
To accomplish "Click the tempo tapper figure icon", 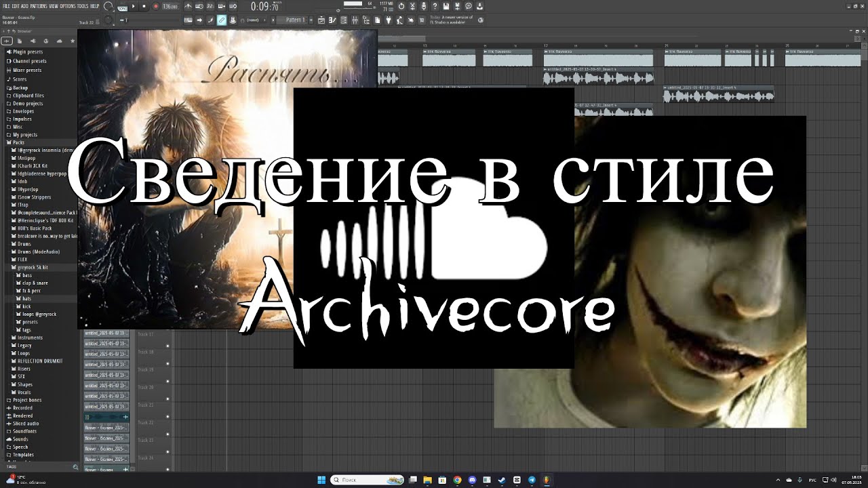I will click(x=399, y=20).
